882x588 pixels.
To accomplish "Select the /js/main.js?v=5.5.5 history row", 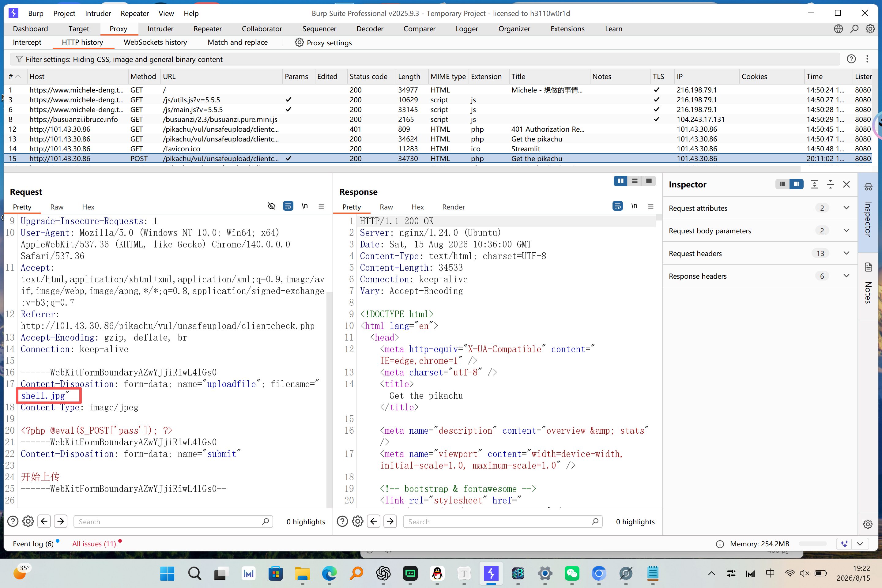I will [438, 110].
